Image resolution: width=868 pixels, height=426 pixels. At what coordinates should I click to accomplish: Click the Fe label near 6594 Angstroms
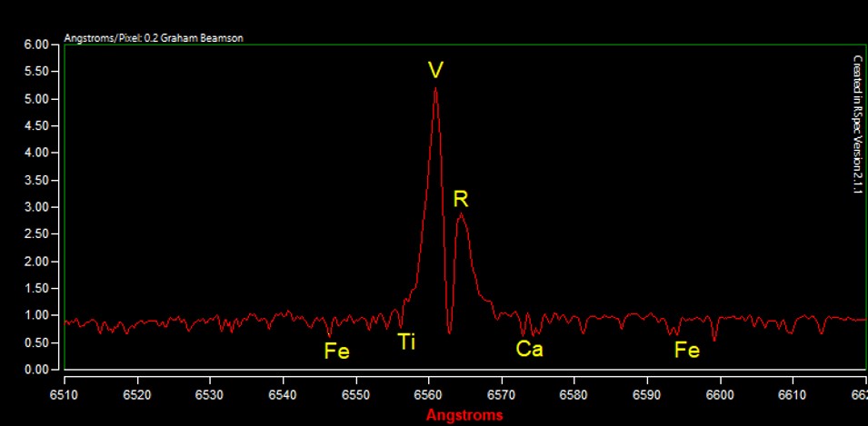coord(687,351)
